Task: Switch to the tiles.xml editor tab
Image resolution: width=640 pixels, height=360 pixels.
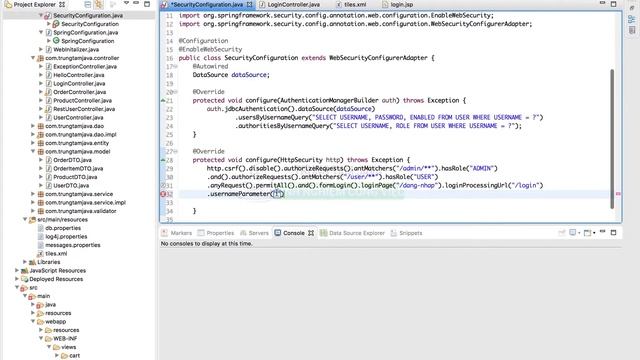Action: click(x=351, y=4)
